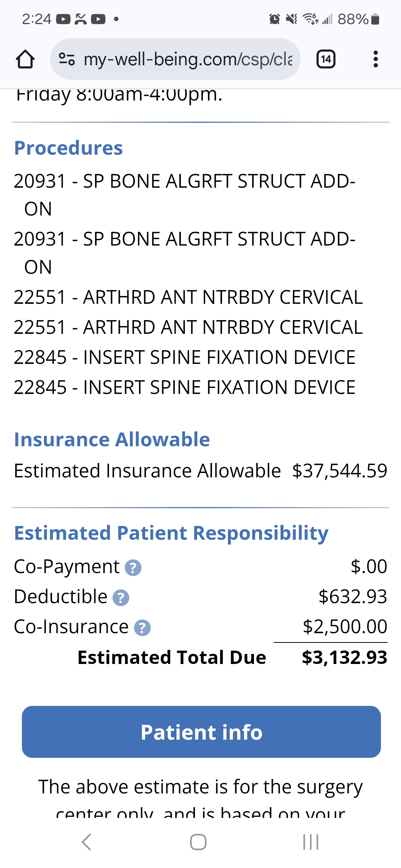Open Android recent apps button
Image resolution: width=401 pixels, height=868 pixels.
pos(311,842)
